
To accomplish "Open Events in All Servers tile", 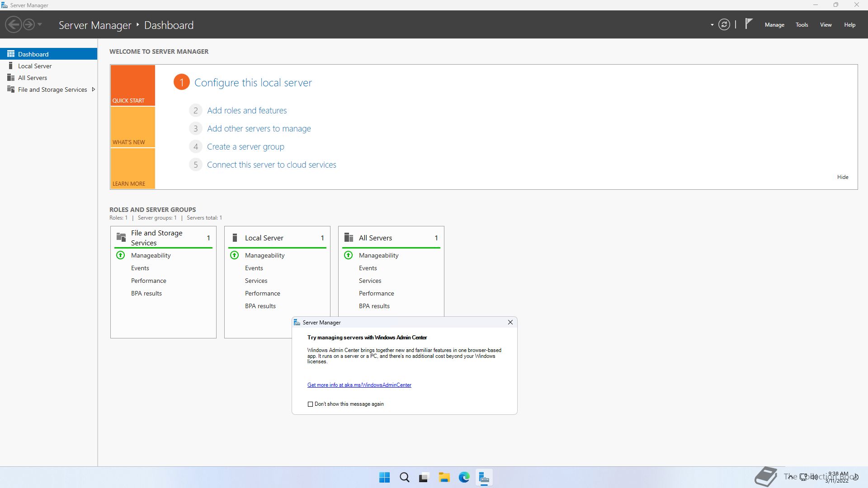I will (x=368, y=268).
